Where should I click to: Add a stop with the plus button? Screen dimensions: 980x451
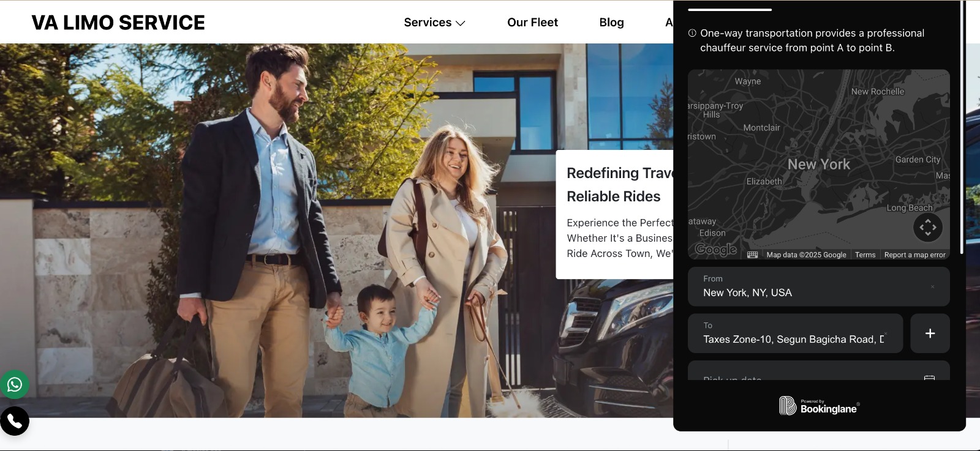930,334
